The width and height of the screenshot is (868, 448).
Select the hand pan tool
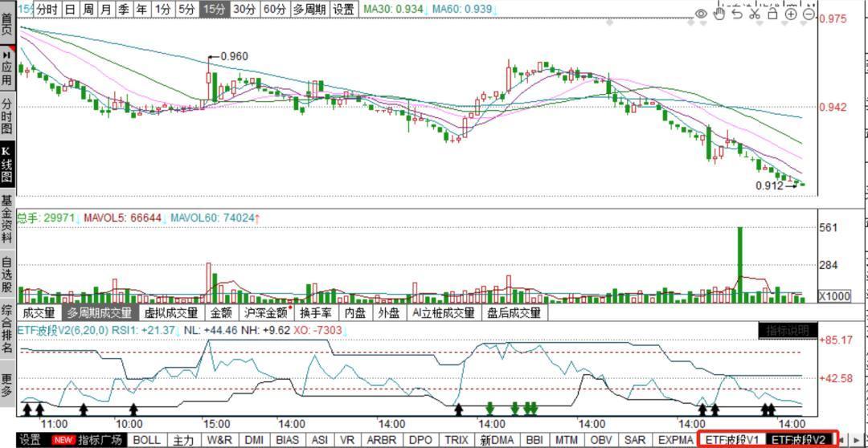coord(720,14)
